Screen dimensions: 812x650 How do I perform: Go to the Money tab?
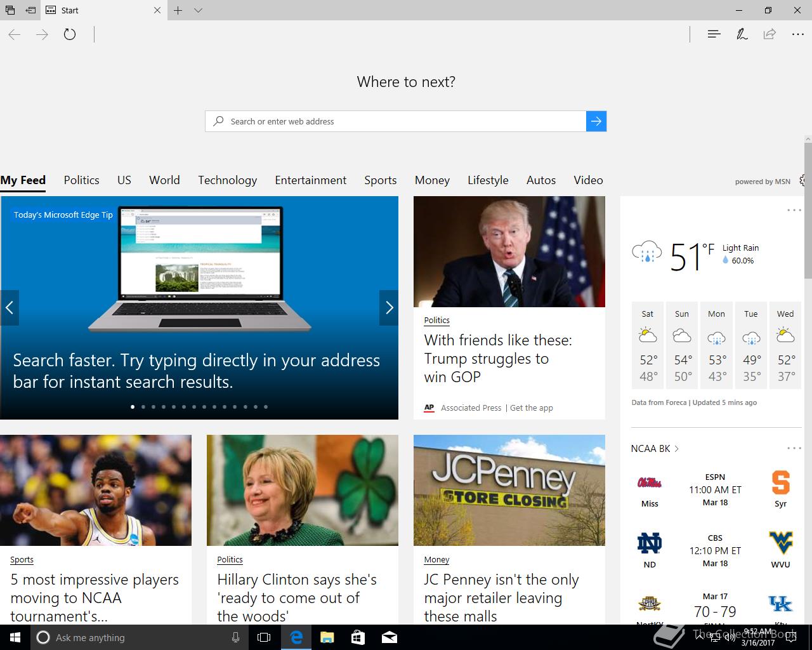click(432, 180)
